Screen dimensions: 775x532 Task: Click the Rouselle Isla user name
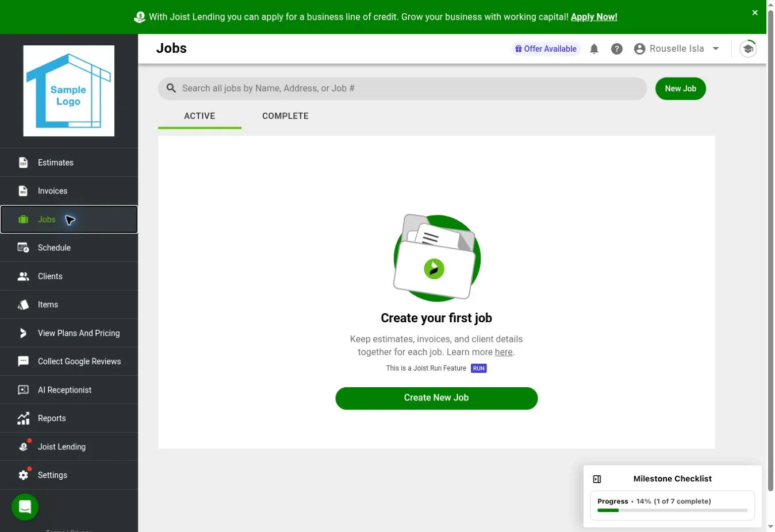(x=677, y=49)
